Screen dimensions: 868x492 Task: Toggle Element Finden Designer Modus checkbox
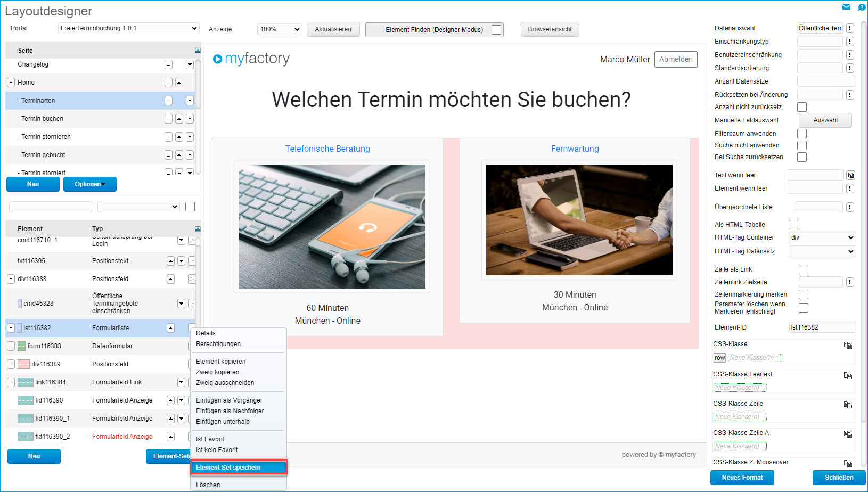pyautogui.click(x=496, y=30)
